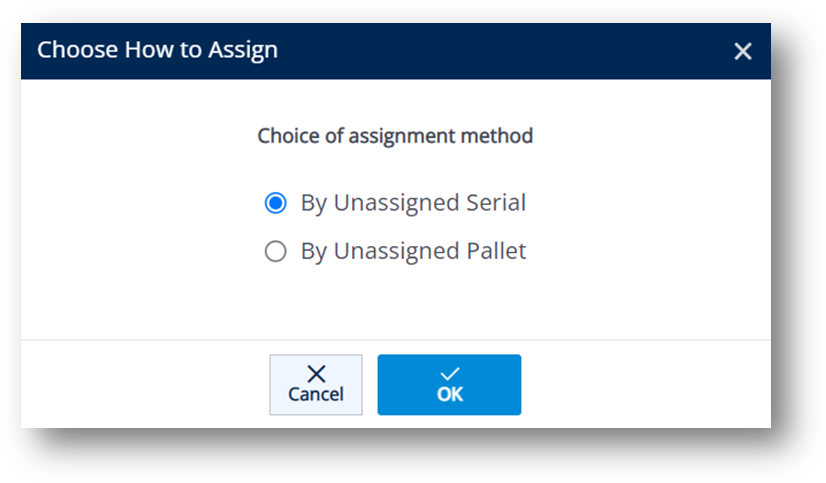The height and width of the screenshot is (483, 826).
Task: Click the X icon on Cancel button
Action: tap(316, 374)
